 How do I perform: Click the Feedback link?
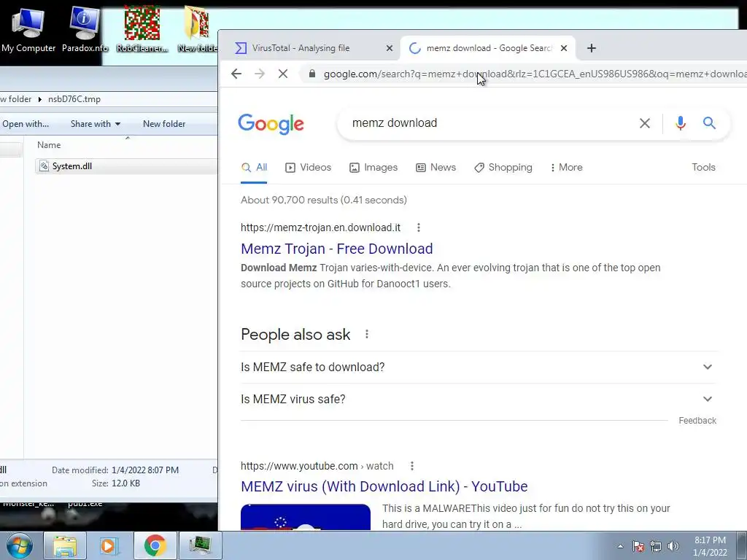click(x=697, y=421)
